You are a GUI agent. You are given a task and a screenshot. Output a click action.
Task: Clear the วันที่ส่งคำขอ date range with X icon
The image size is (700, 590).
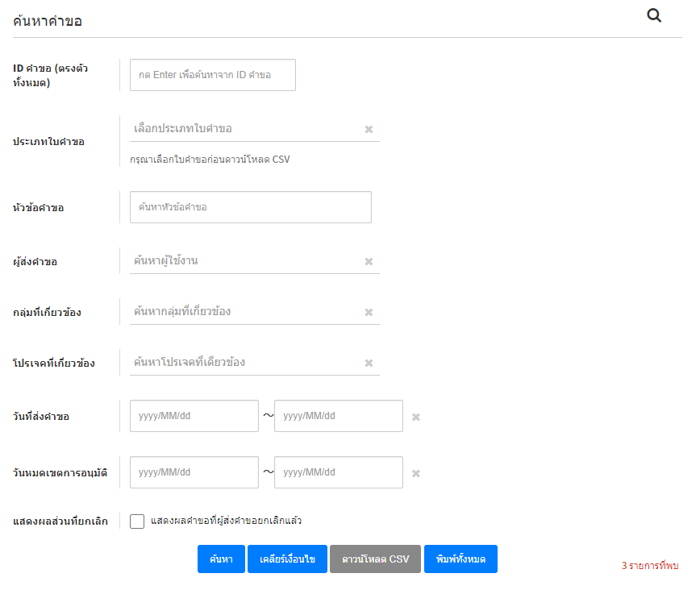pyautogui.click(x=416, y=417)
